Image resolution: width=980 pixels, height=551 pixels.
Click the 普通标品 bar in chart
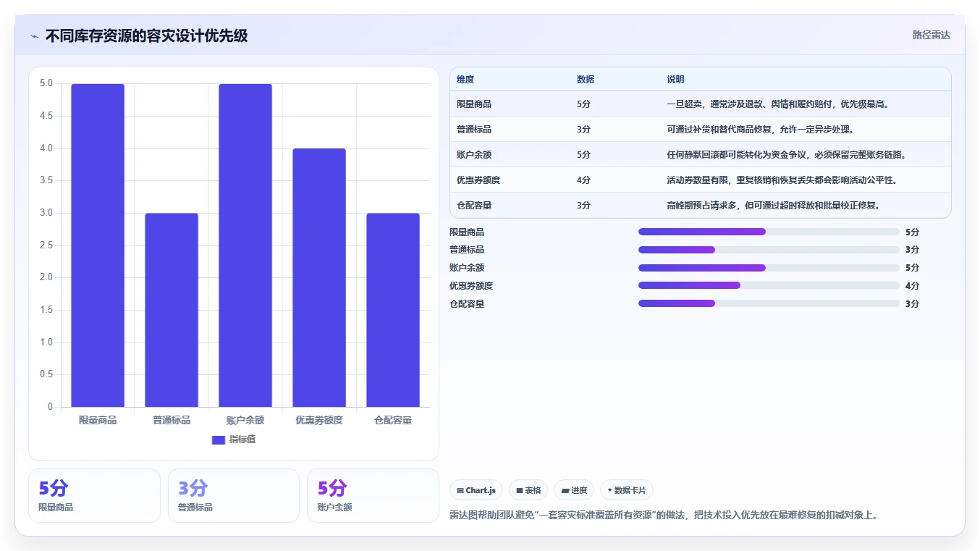pyautogui.click(x=172, y=310)
